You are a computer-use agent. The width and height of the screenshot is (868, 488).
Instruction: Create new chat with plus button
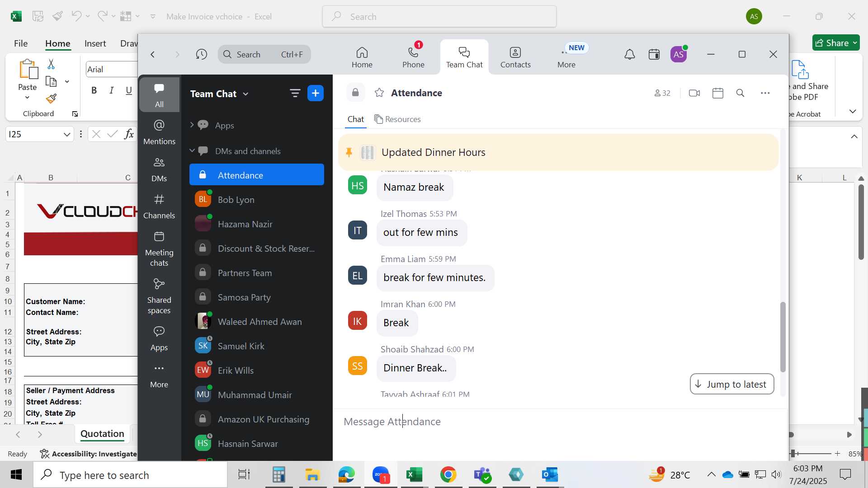(x=316, y=94)
